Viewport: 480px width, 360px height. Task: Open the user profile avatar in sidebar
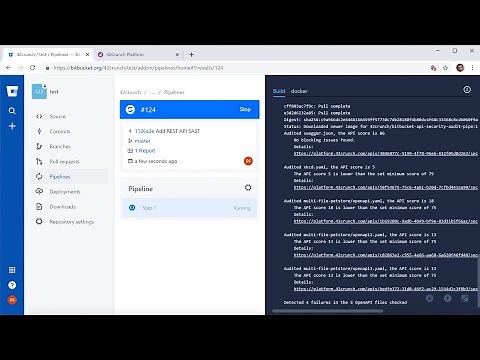[x=12, y=300]
